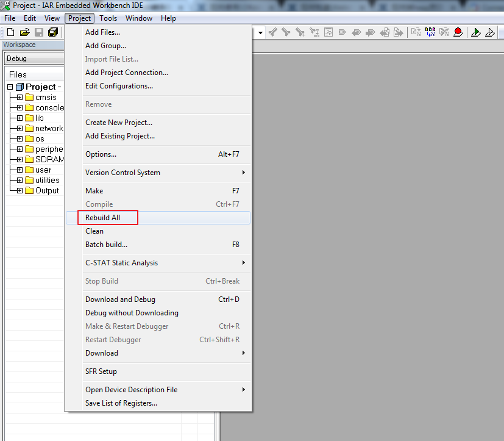Expand the lib folder

tap(20, 118)
